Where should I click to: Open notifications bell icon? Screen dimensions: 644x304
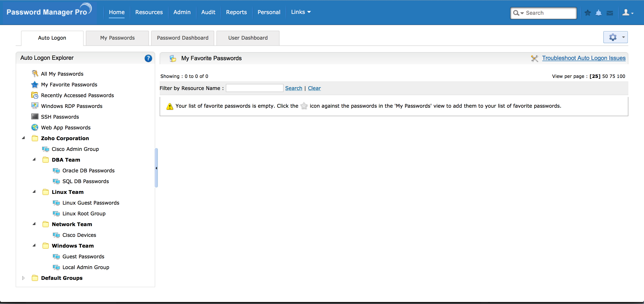599,13
